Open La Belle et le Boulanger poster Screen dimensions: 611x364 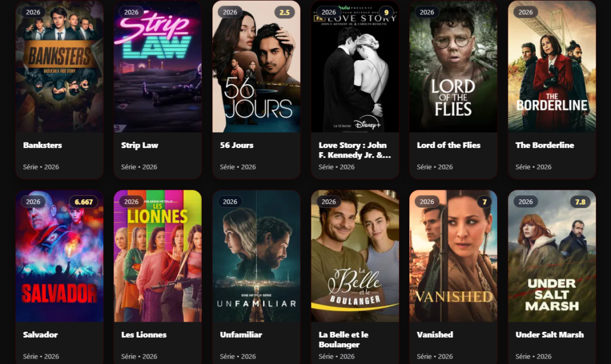tap(355, 256)
